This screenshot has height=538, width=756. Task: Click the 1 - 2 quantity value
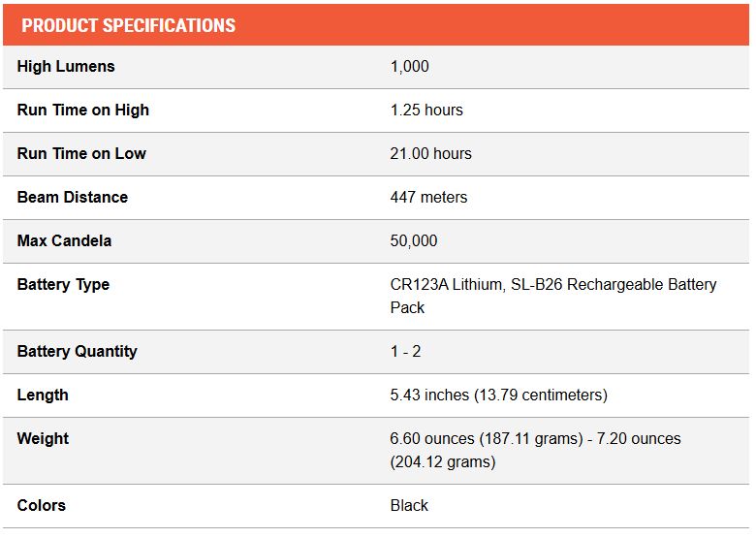coord(405,352)
